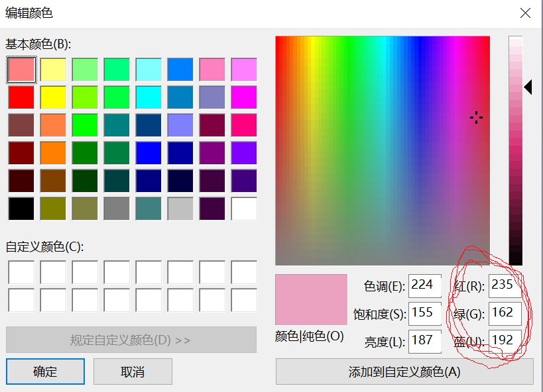Select the purple swatch in fourth row
Image resolution: width=543 pixels, height=392 pixels.
[x=212, y=153]
